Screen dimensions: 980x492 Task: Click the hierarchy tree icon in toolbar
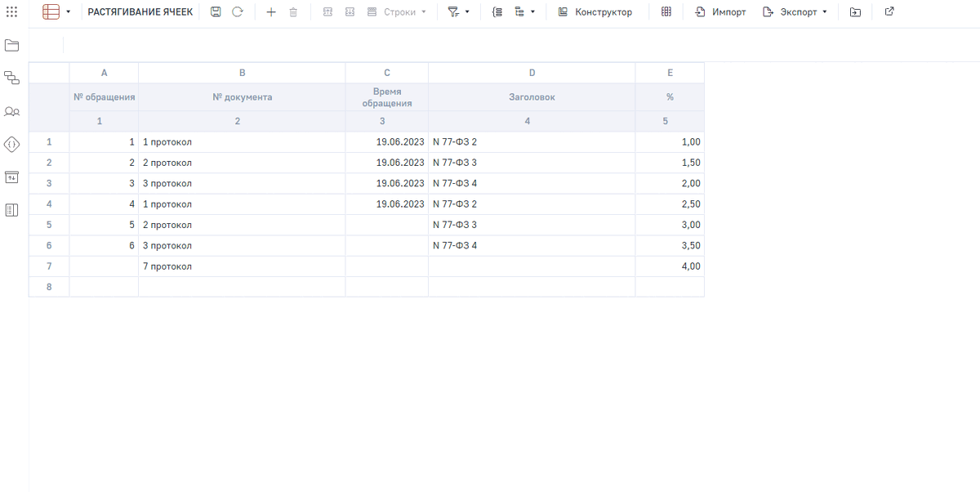coord(519,12)
